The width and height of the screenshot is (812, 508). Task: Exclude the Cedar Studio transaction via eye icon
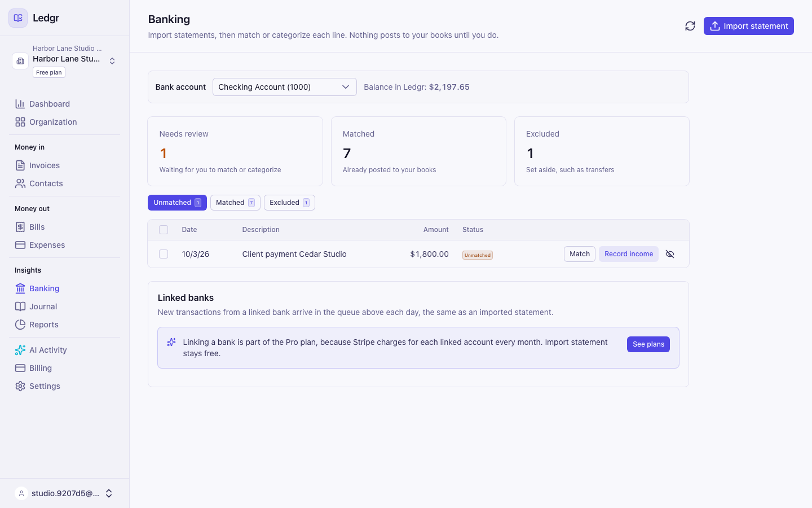tap(670, 254)
